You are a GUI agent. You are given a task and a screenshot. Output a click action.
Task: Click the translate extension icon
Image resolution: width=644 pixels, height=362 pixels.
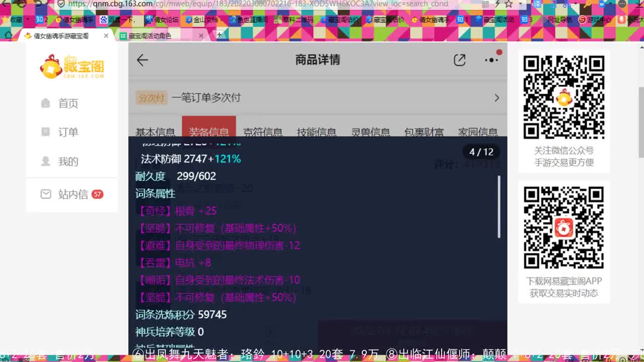coord(537,4)
